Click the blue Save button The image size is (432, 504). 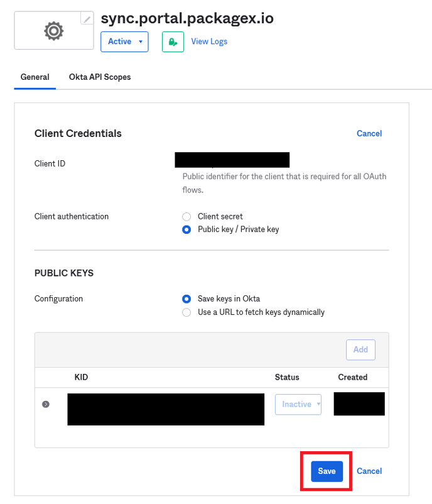tap(327, 471)
